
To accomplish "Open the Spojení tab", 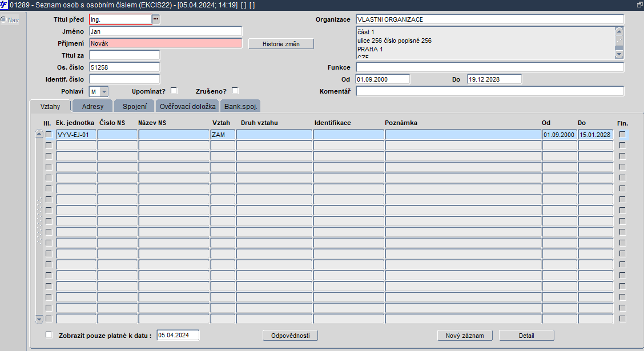I will 134,106.
